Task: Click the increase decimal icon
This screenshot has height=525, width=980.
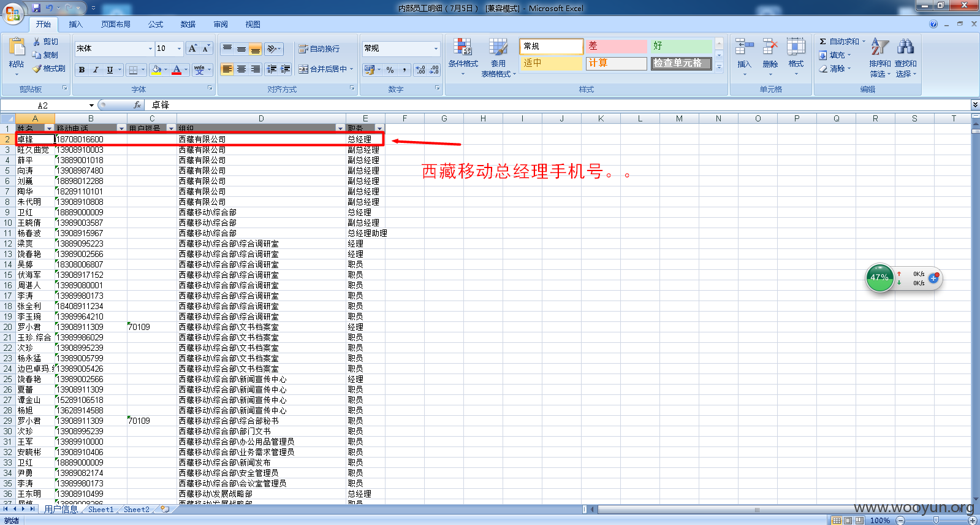Action: [x=420, y=70]
